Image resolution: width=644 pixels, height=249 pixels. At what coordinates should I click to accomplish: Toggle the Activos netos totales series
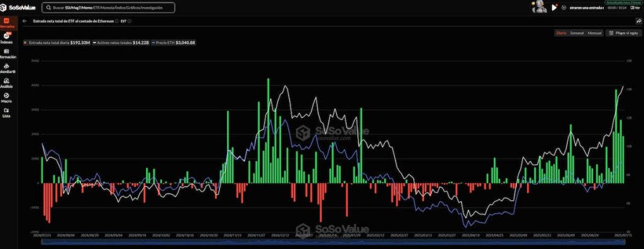(x=121, y=42)
